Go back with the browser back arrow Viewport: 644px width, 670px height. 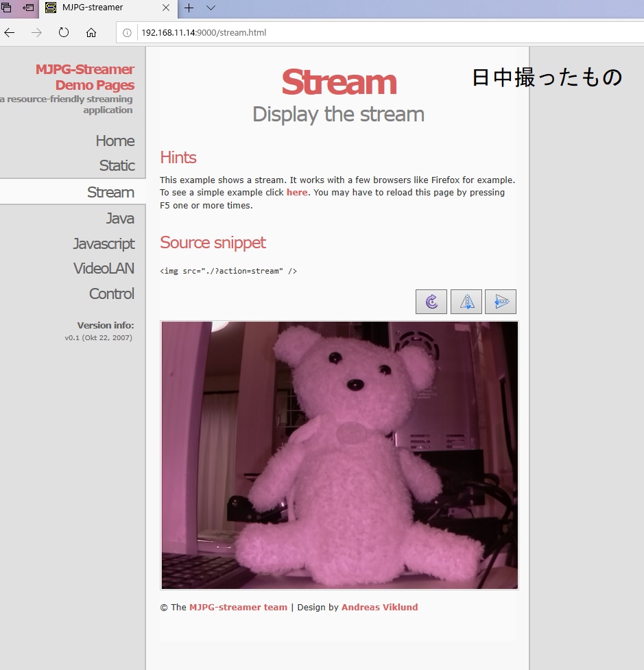pyautogui.click(x=10, y=32)
